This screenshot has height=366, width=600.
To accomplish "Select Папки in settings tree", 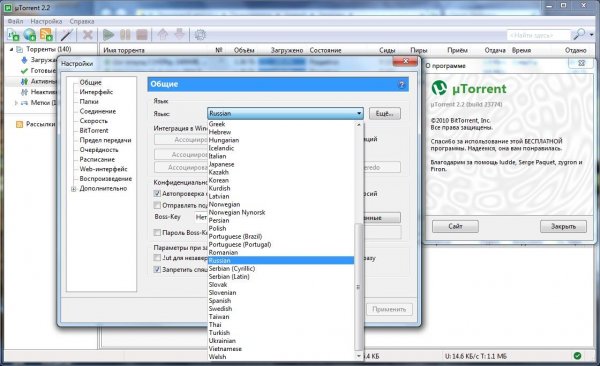I will pyautogui.click(x=89, y=101).
